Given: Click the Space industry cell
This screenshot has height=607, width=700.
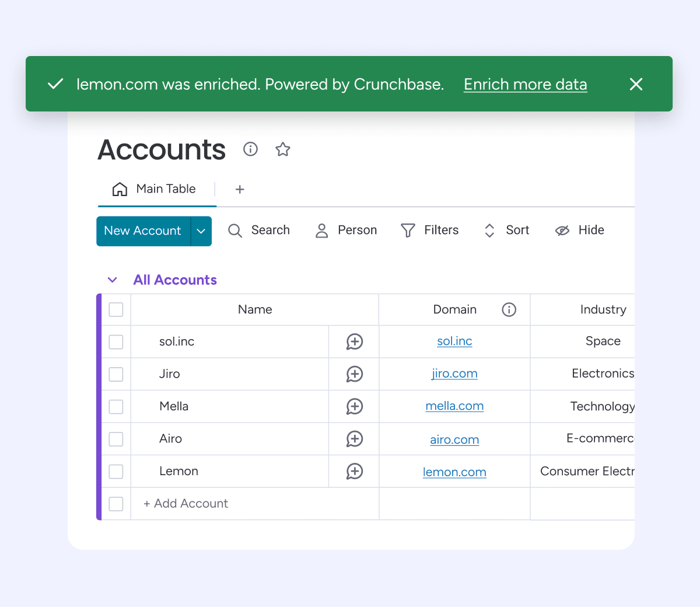Looking at the screenshot, I should [583, 341].
